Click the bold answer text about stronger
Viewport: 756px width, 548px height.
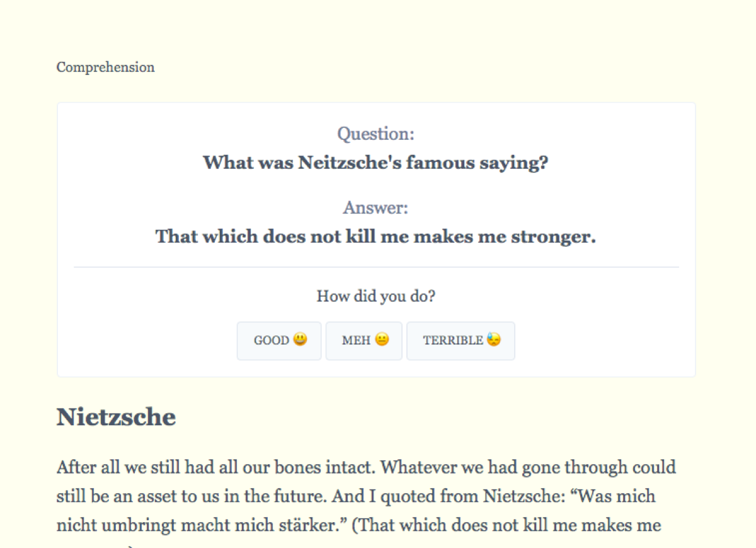tap(375, 237)
